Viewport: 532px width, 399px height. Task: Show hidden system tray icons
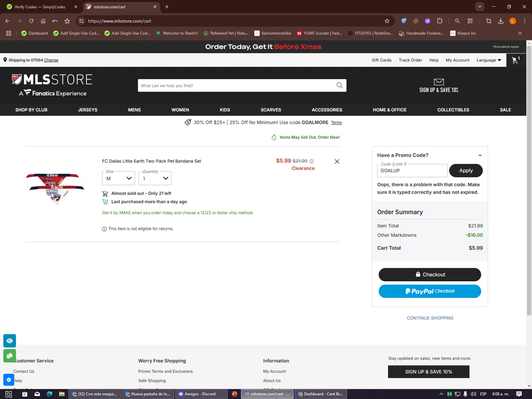(441, 394)
